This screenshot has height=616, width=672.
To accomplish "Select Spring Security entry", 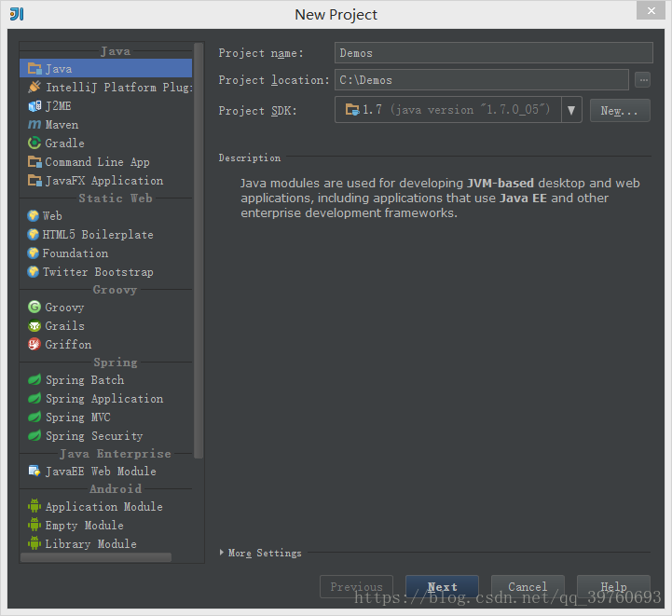I will (x=106, y=435).
